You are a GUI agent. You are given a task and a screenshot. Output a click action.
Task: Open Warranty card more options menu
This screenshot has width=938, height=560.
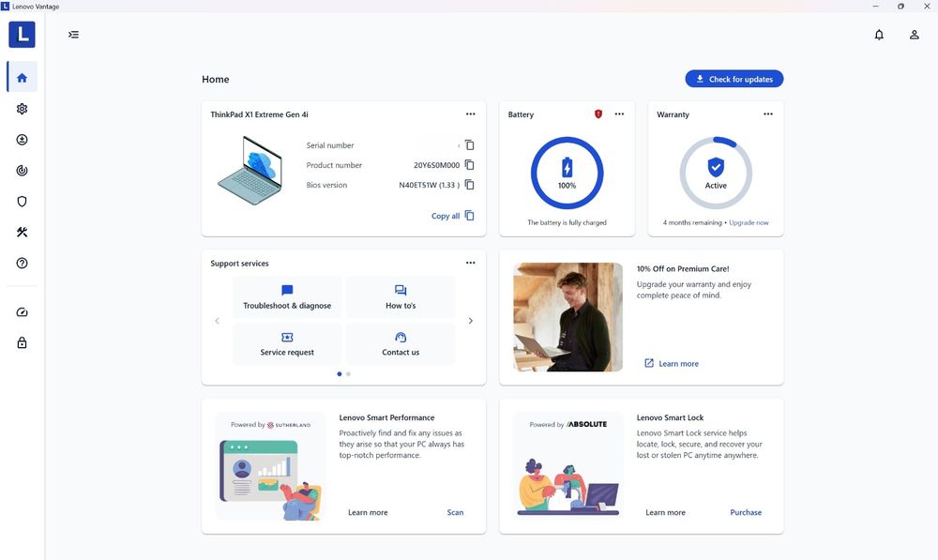[768, 114]
